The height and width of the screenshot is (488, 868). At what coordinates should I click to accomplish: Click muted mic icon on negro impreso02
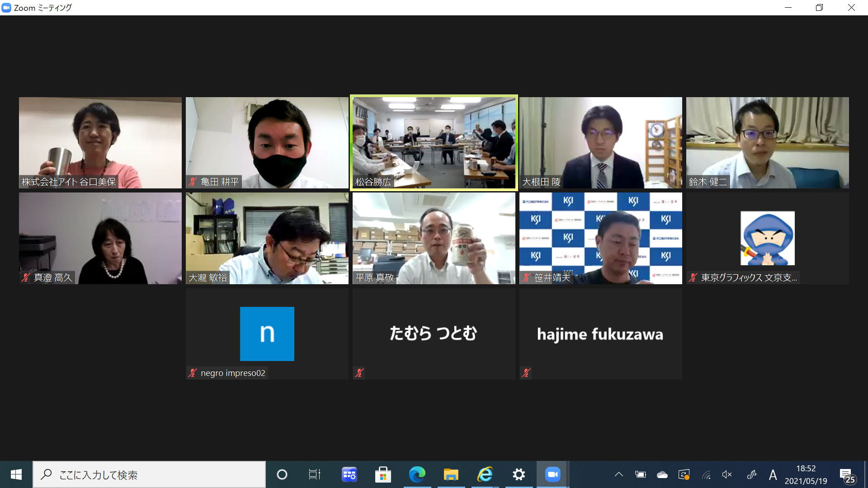(x=193, y=373)
